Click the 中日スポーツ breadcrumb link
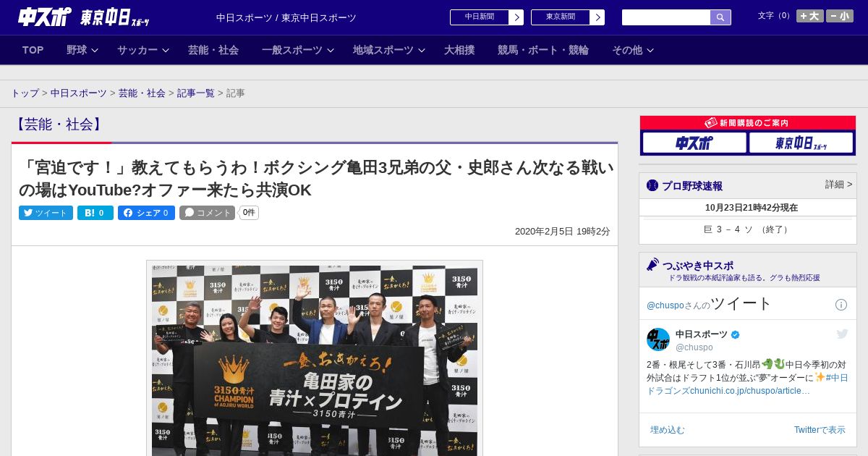 tap(79, 93)
